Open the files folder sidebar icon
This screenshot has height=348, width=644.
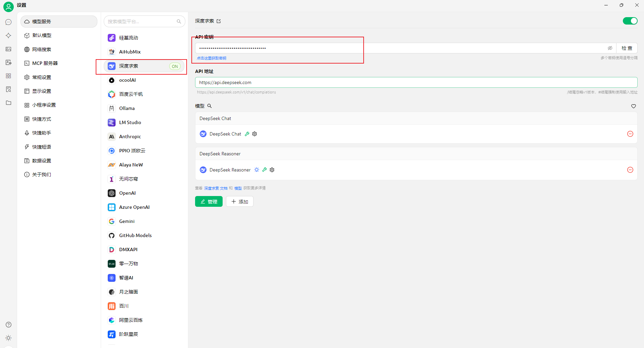[x=8, y=103]
